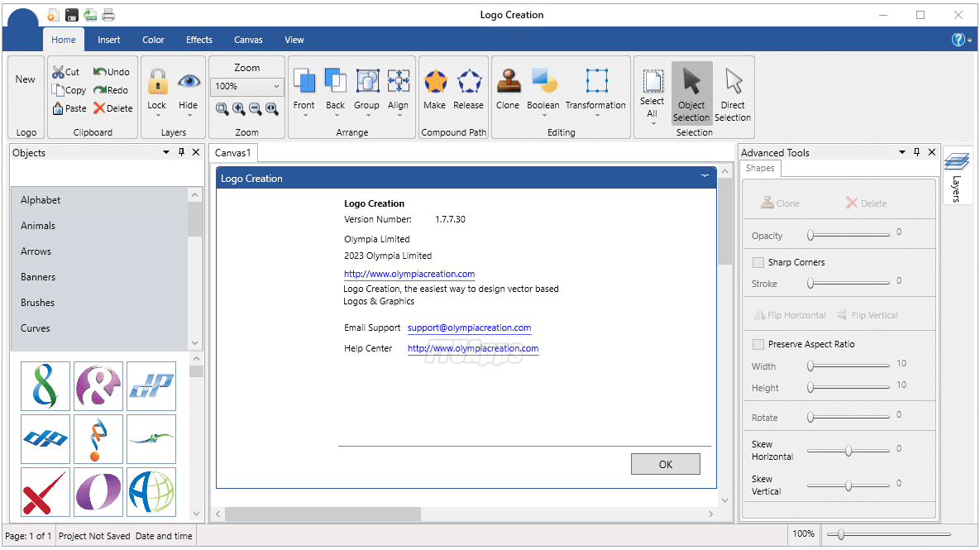Expand the Objects panel options arrow
The width and height of the screenshot is (980, 550).
(x=166, y=152)
